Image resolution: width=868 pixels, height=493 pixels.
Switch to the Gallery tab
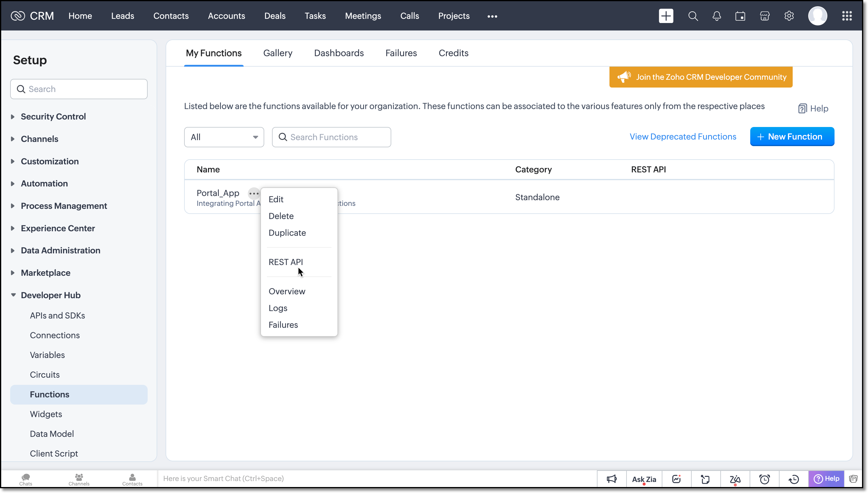278,53
